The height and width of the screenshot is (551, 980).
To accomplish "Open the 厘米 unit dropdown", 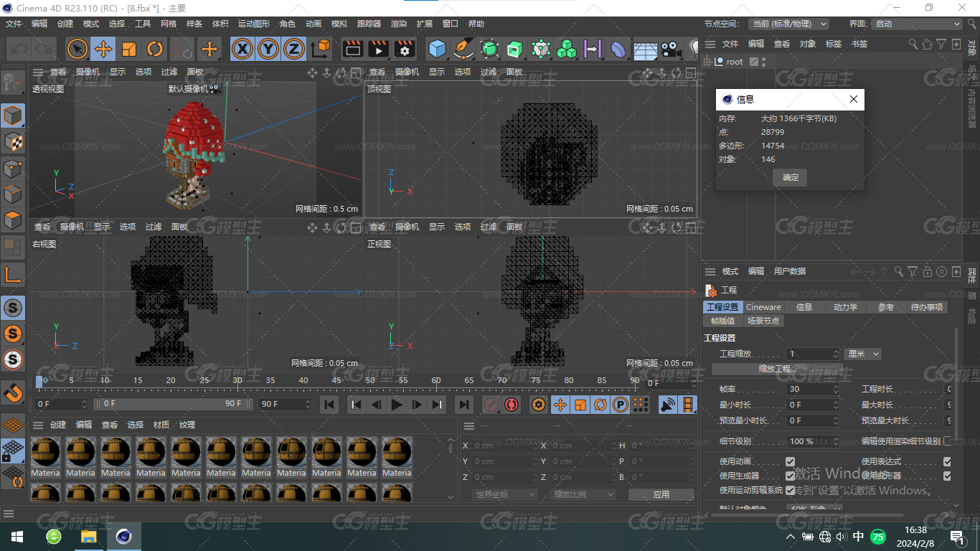I will point(862,354).
